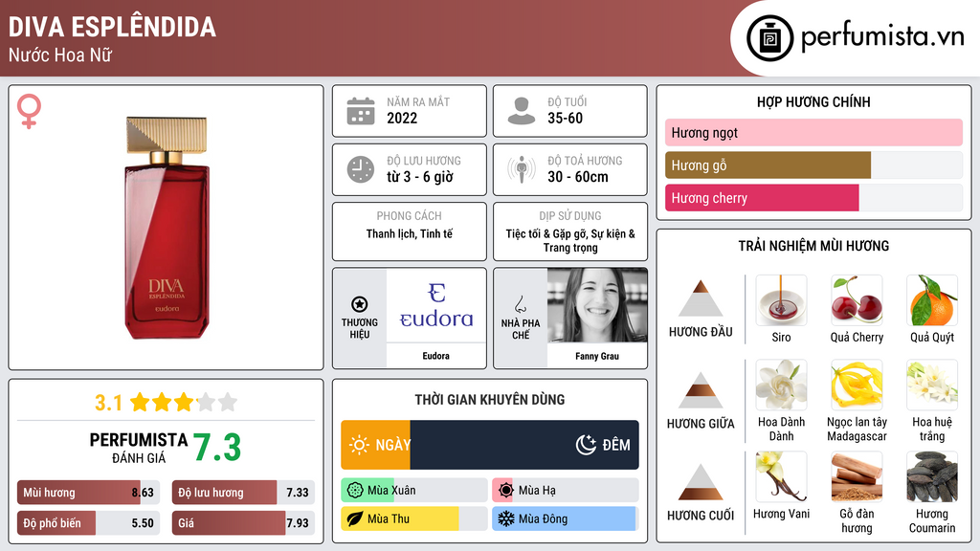Click the Hoa Dành Dành note image

(x=781, y=385)
